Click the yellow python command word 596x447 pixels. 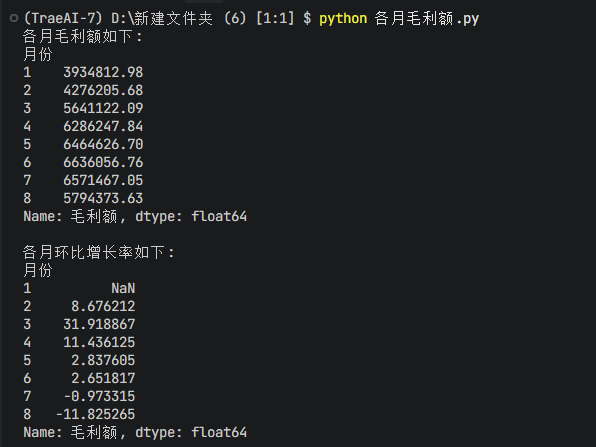pos(343,18)
